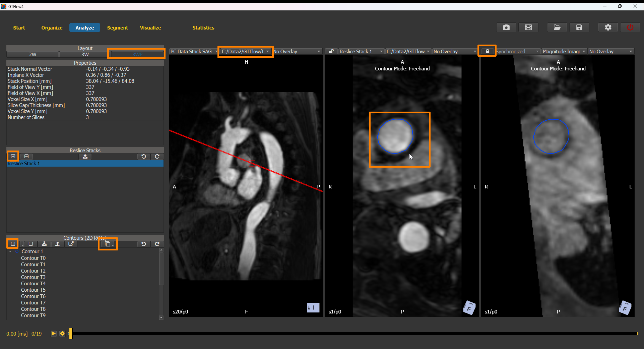Import contours with the download icon
644x349 pixels.
44,244
